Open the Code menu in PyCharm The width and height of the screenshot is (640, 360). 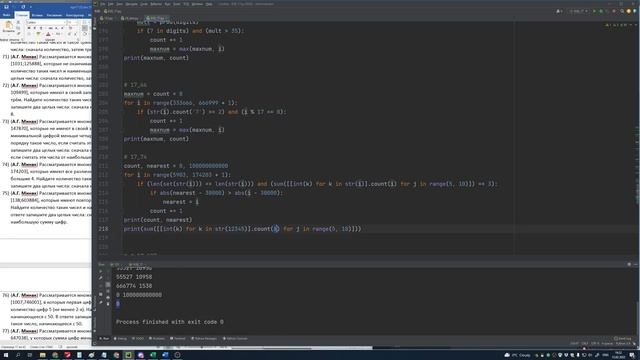point(144,4)
